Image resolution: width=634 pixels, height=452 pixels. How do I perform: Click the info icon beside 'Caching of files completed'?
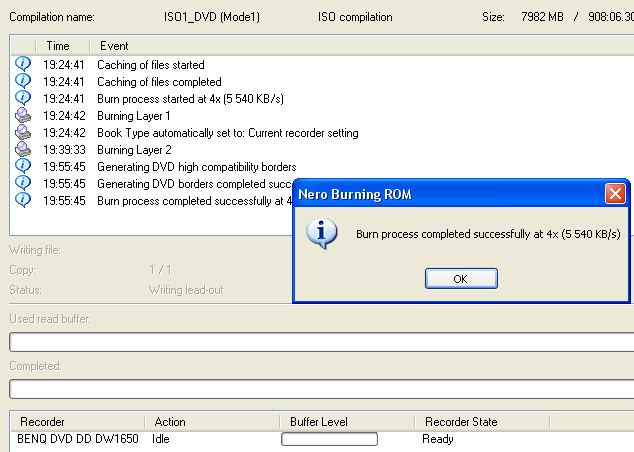(23, 81)
